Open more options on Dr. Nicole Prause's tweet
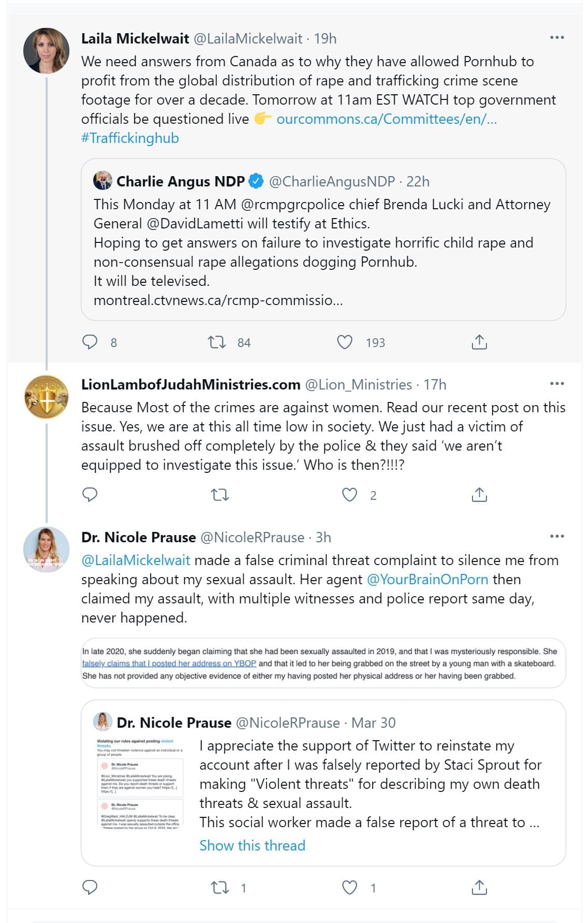The width and height of the screenshot is (588, 923). pyautogui.click(x=557, y=537)
